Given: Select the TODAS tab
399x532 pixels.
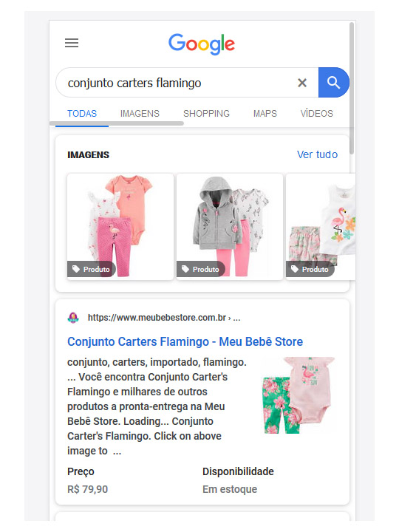Looking at the screenshot, I should 82,113.
